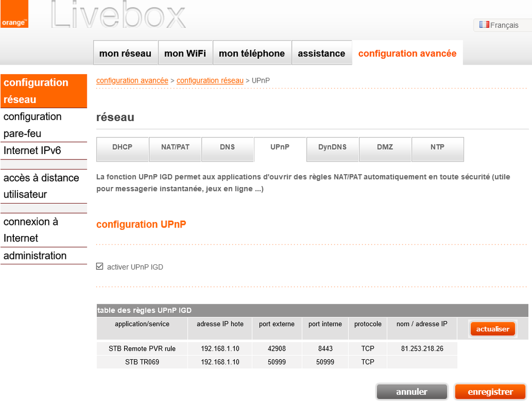Switch to DHCP sub-tab
This screenshot has height=404, width=532.
click(122, 149)
